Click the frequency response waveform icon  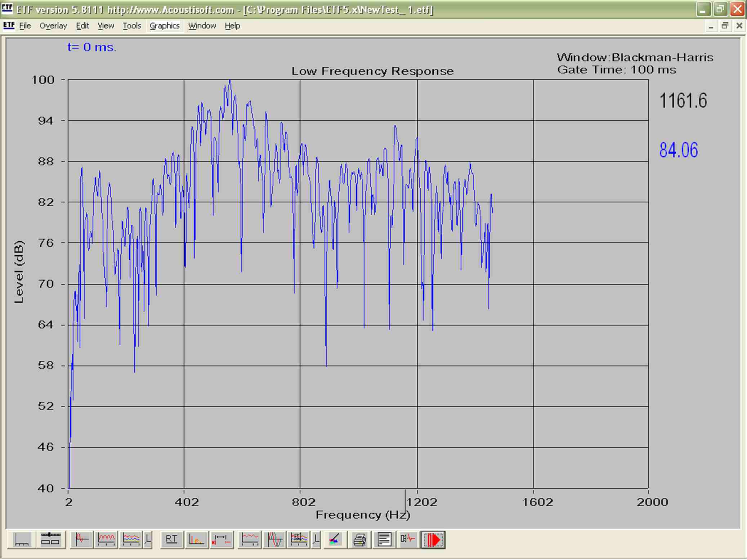(x=106, y=539)
